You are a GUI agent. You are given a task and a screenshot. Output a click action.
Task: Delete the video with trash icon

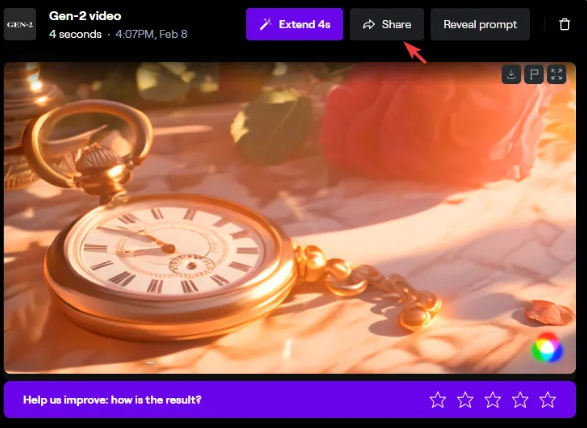pyautogui.click(x=564, y=24)
